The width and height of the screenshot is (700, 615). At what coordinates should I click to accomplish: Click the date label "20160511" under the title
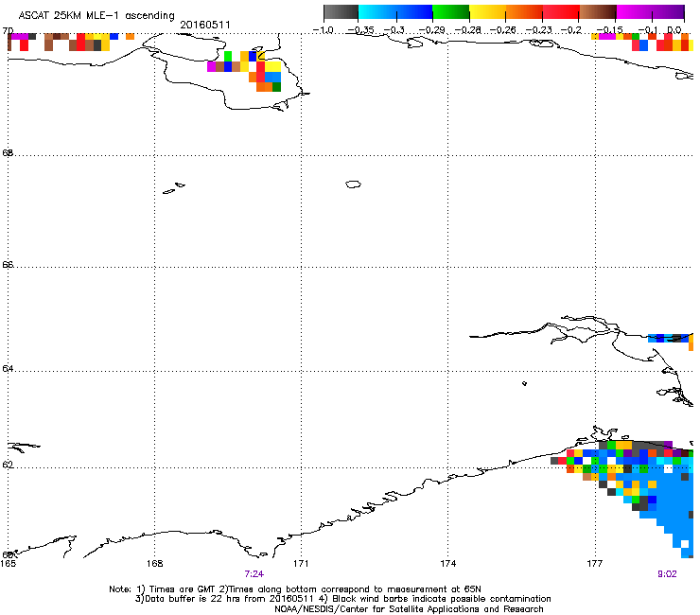(x=205, y=25)
